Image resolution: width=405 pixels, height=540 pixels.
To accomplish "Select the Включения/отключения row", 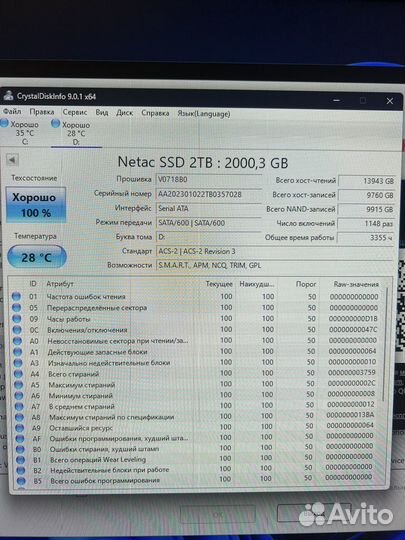I will click(x=196, y=330).
